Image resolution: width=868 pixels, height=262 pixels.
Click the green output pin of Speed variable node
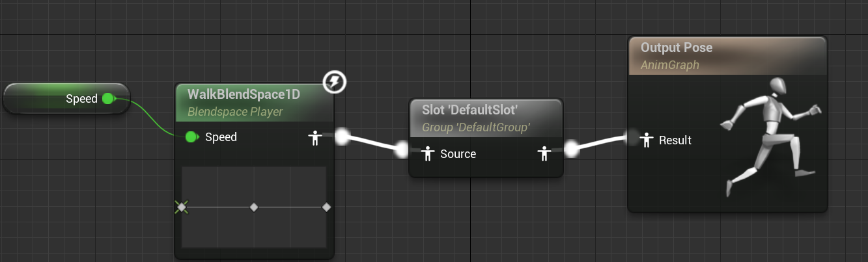109,99
